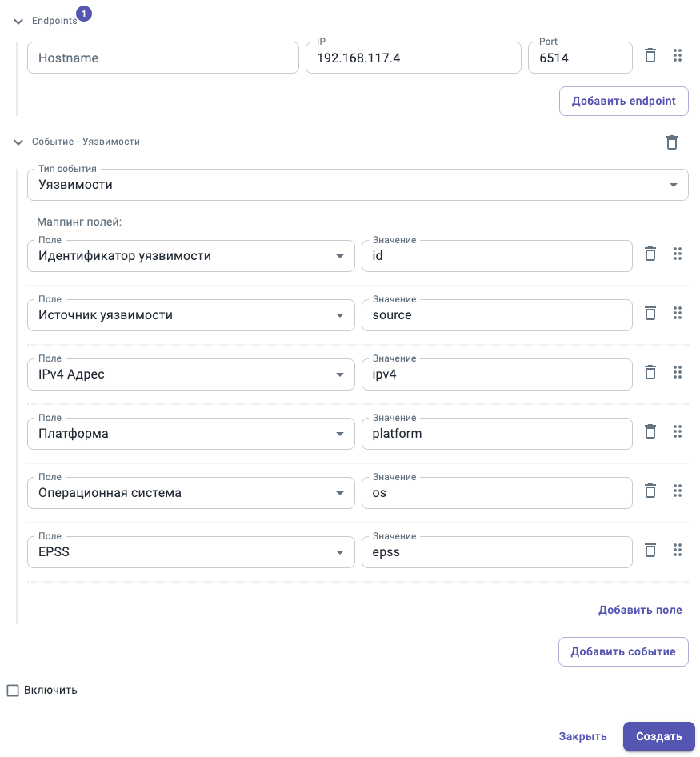Focus the Hostname input field

(x=162, y=58)
